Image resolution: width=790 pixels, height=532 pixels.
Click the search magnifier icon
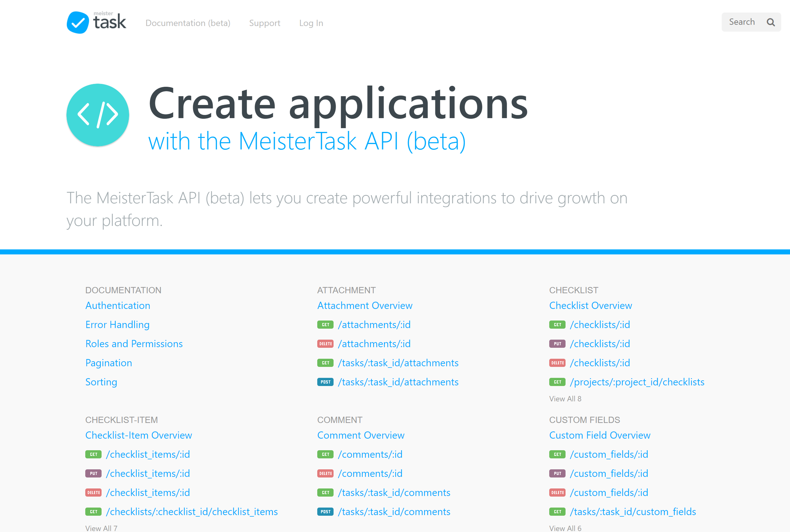click(771, 22)
